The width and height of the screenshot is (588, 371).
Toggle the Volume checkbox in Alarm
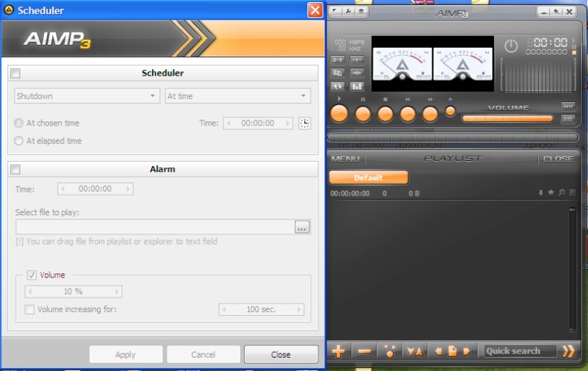click(32, 275)
